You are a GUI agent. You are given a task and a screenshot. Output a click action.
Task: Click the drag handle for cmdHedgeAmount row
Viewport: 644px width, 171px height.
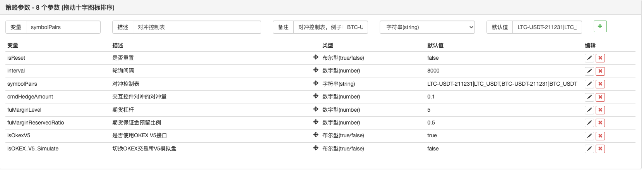pos(316,96)
